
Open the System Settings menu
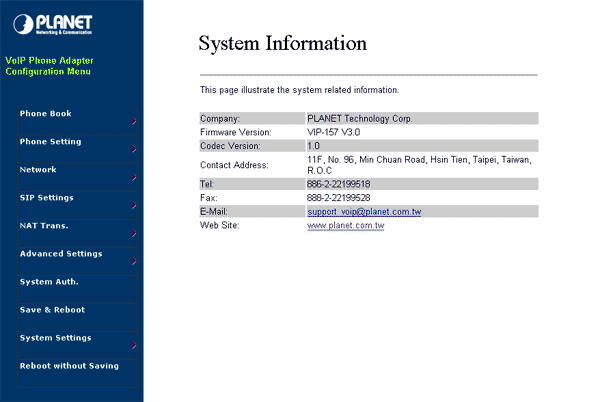click(55, 338)
